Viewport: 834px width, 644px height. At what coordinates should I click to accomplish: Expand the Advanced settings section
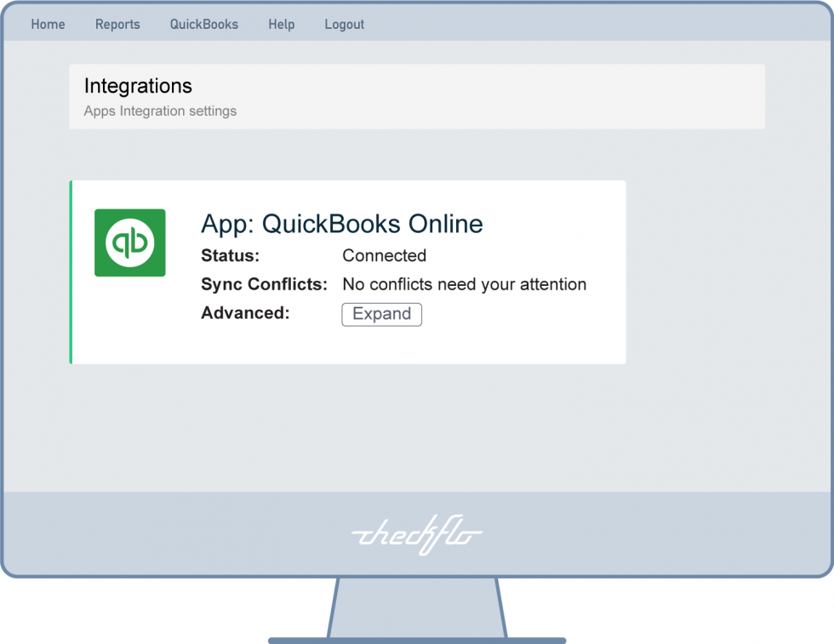381,314
